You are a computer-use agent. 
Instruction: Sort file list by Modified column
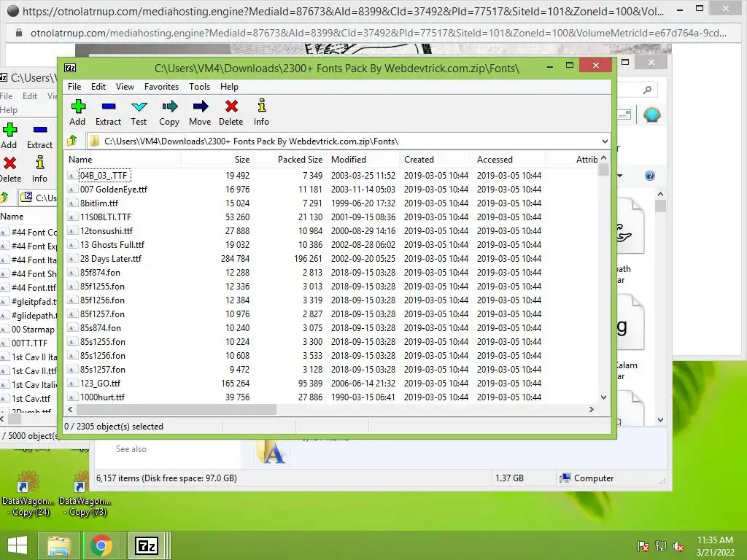[x=363, y=160]
